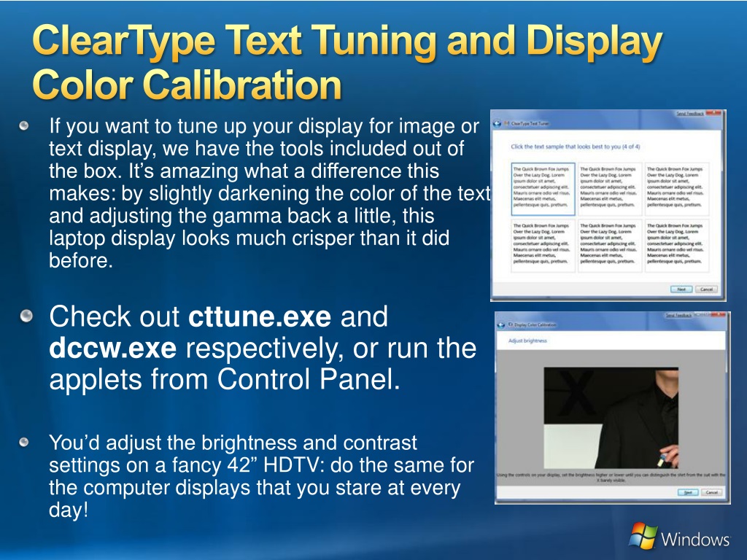
Task: Click the Display Color Calibration title icon
Action: (x=511, y=324)
